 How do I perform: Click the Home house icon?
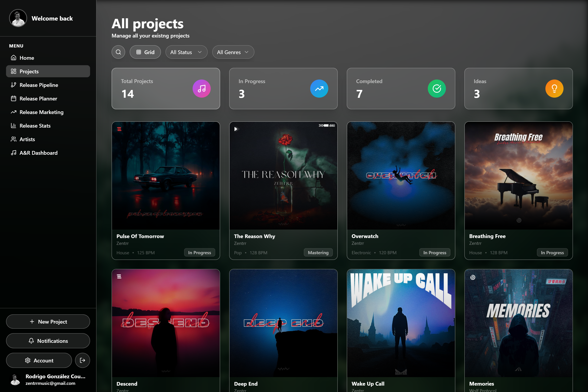(x=14, y=58)
